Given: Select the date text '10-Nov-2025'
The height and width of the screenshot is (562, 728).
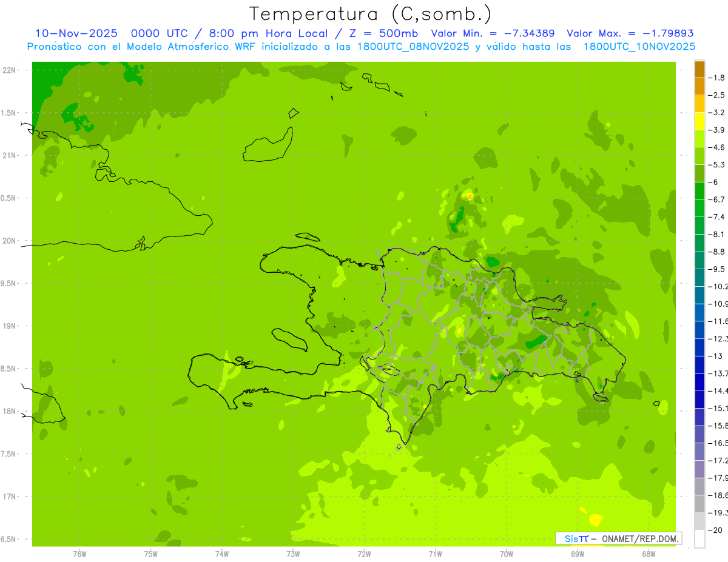Looking at the screenshot, I should point(76,33).
